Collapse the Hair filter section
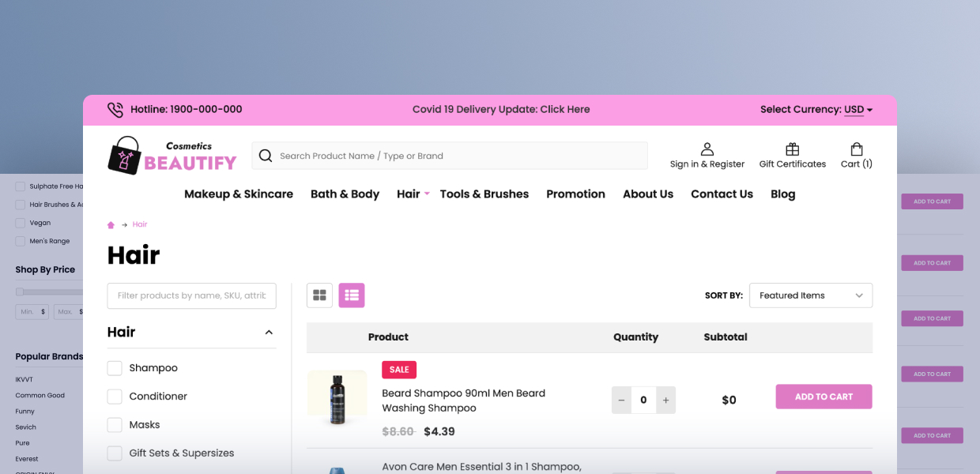Screen dimensions: 980x474 click(x=268, y=332)
